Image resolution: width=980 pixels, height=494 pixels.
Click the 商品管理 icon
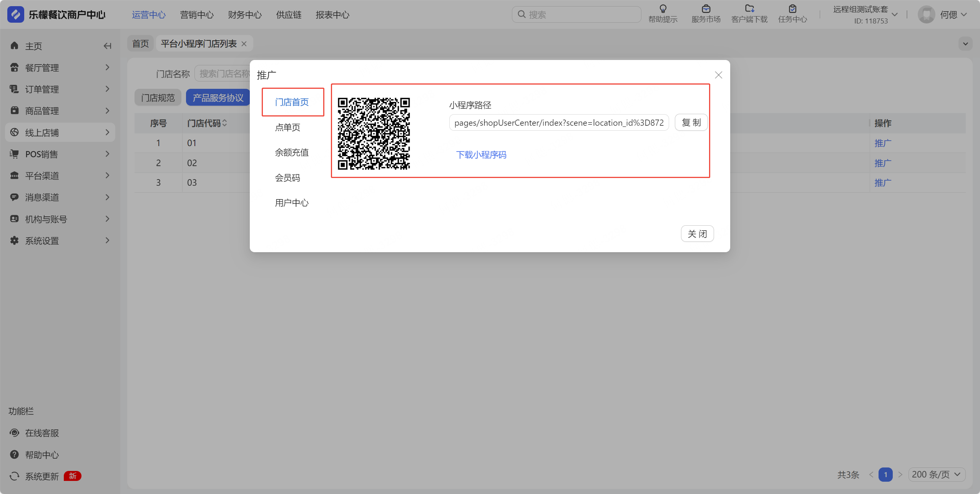pos(15,111)
